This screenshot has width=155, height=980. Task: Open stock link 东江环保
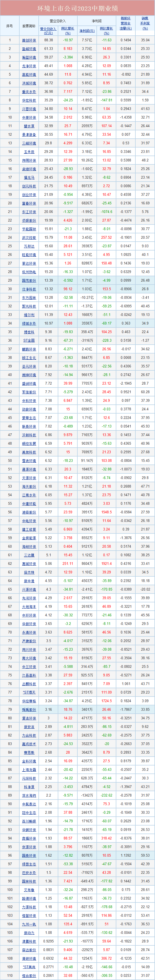[29, 212]
